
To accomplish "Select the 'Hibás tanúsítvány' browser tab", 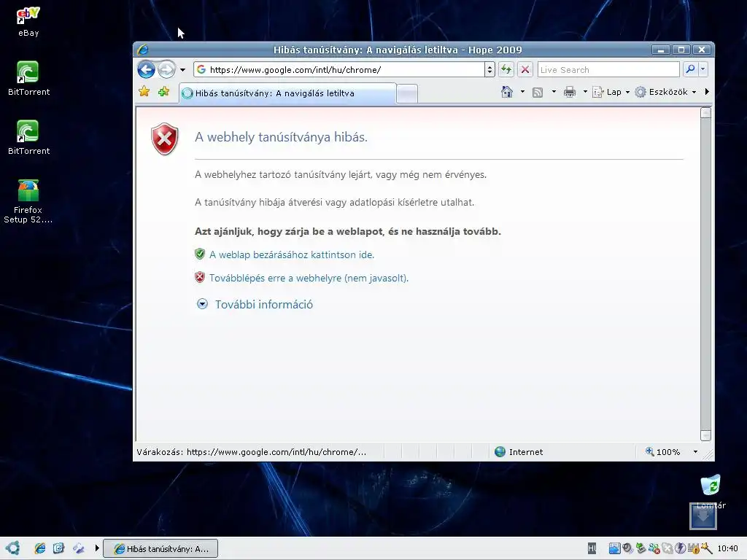I will tap(287, 93).
